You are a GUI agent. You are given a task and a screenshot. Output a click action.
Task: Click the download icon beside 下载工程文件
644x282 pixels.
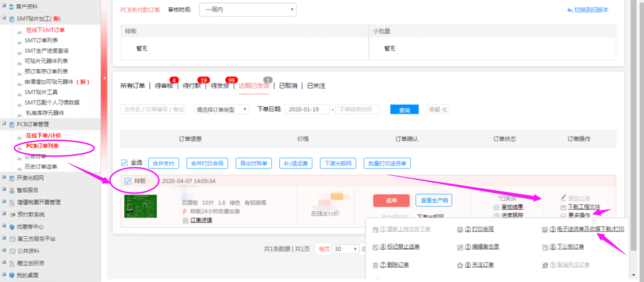tap(563, 207)
